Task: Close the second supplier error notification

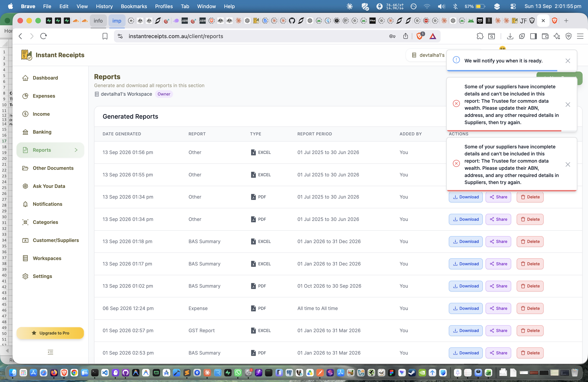Action: point(568,165)
